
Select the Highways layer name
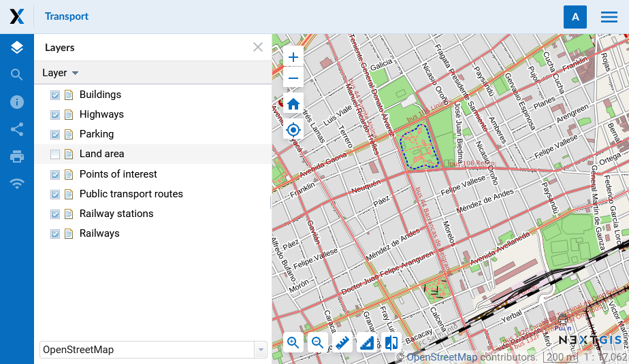101,114
